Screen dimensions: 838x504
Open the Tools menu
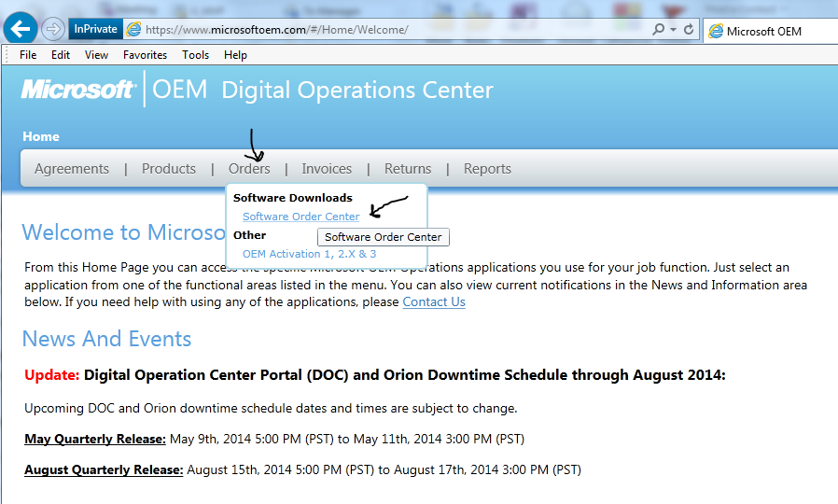(195, 55)
